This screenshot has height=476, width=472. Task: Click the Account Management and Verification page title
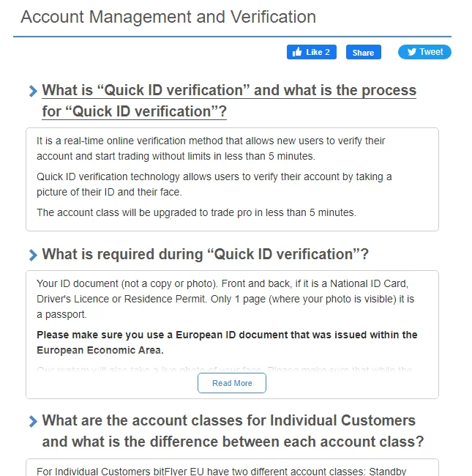(168, 17)
